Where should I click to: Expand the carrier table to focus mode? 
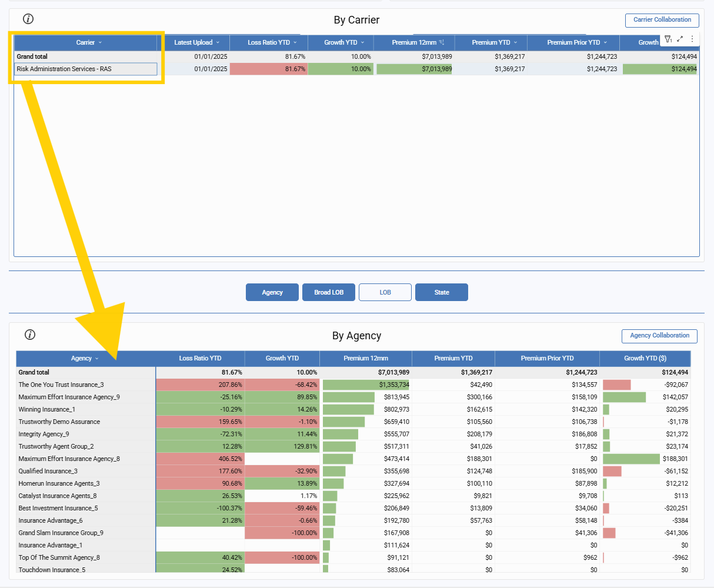pos(680,39)
